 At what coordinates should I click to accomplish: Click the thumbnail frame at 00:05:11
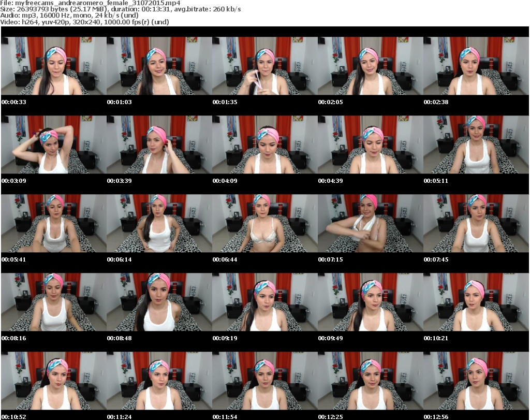click(476, 144)
